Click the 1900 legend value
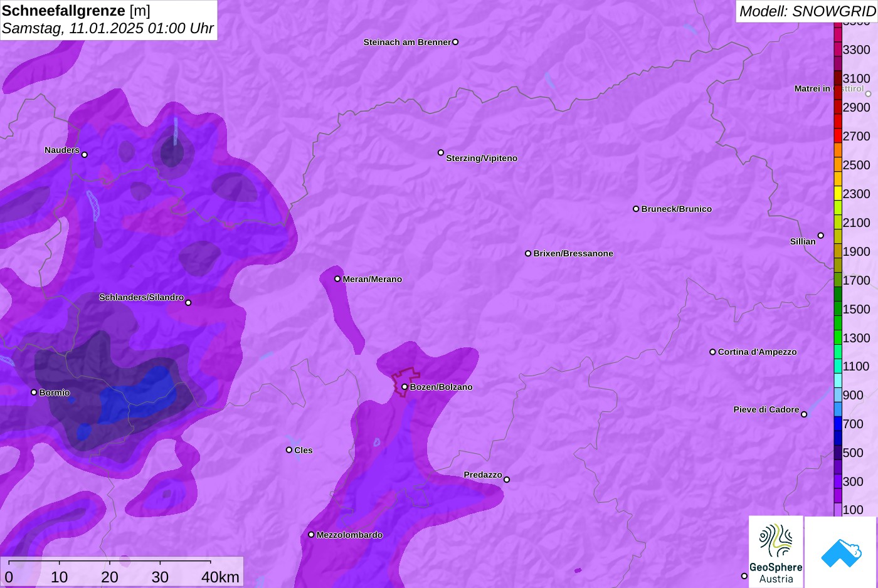878x588 pixels. (856, 251)
